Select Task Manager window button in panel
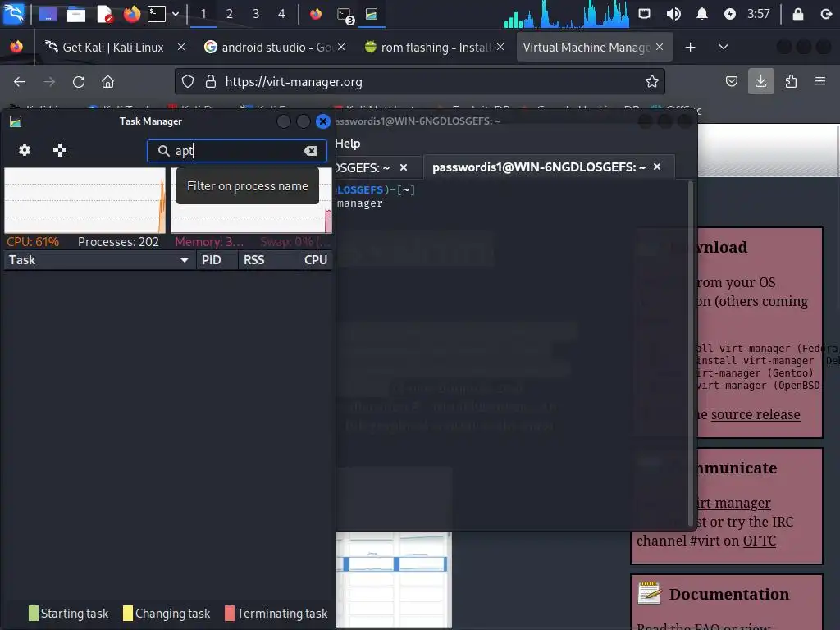Viewport: 840px width, 630px height. [x=372, y=14]
